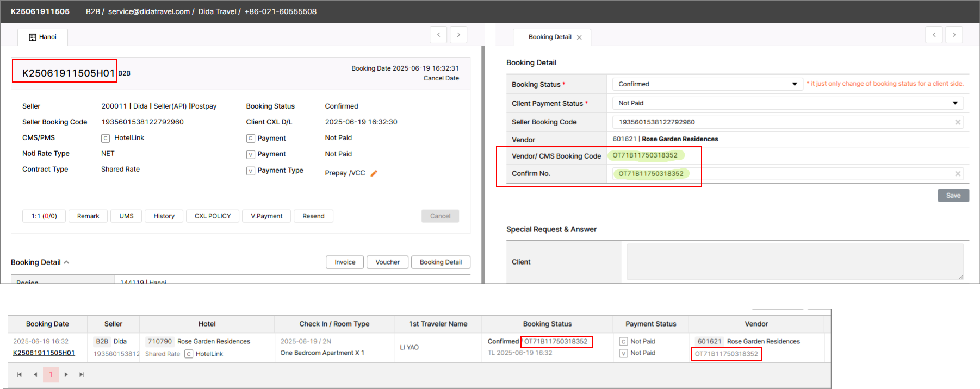Collapse the Booking Detail section chevron
The width and height of the screenshot is (980, 389).
point(66,262)
